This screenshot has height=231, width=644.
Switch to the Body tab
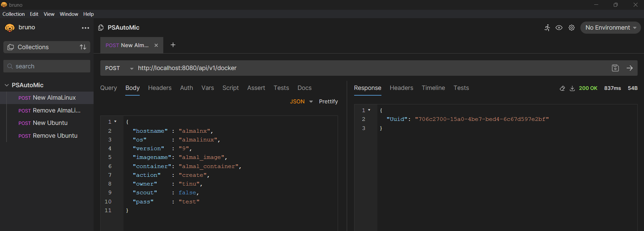132,88
